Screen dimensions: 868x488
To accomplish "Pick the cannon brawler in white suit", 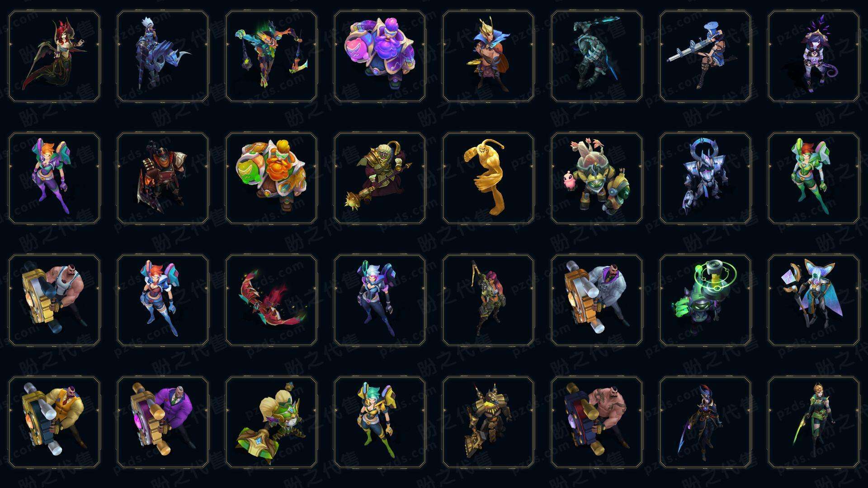I will (x=597, y=300).
